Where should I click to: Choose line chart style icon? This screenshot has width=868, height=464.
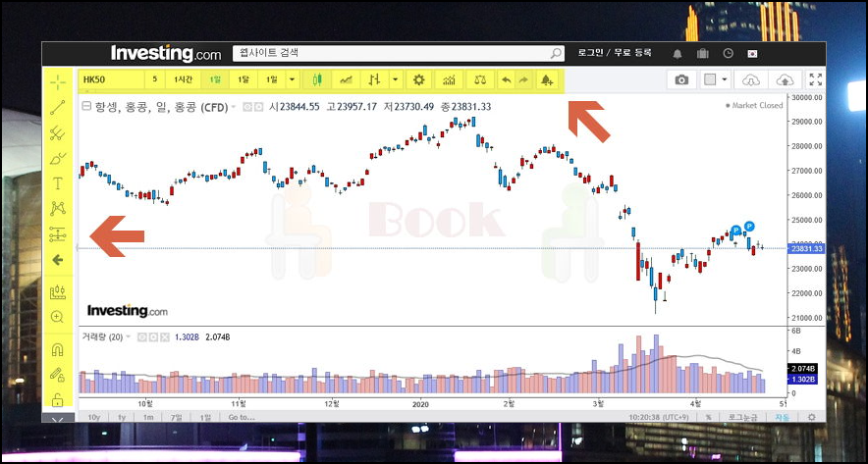[x=346, y=80]
